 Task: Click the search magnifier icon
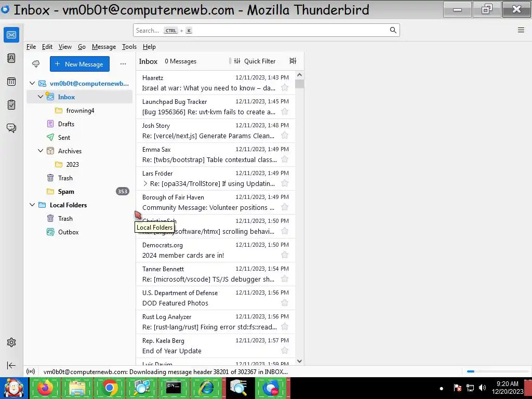(393, 30)
